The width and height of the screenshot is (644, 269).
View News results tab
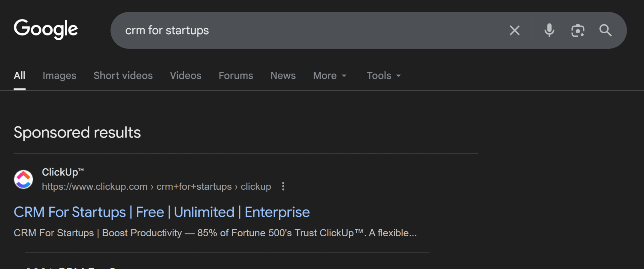tap(283, 76)
